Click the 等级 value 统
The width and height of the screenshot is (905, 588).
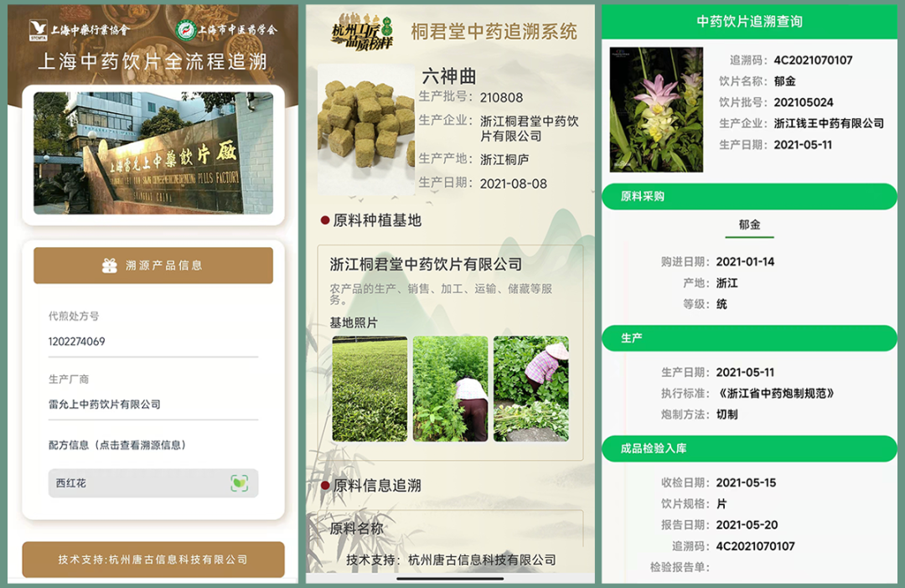721,304
